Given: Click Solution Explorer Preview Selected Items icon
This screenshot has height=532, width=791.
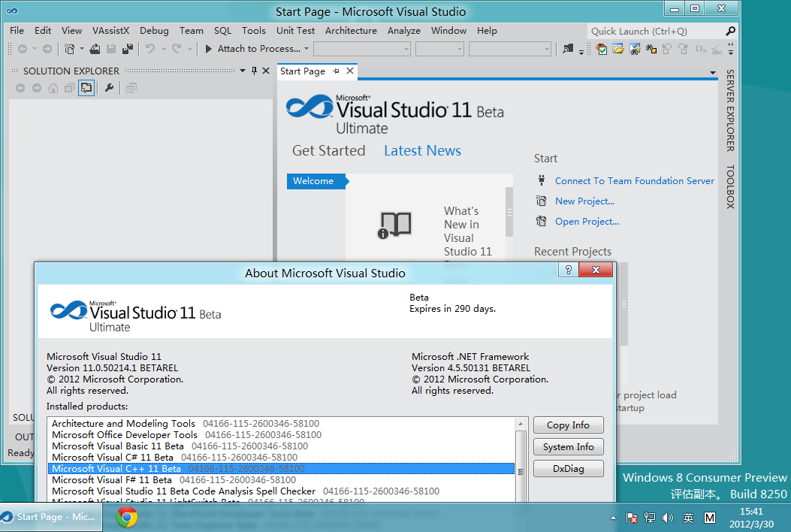Looking at the screenshot, I should [x=131, y=89].
